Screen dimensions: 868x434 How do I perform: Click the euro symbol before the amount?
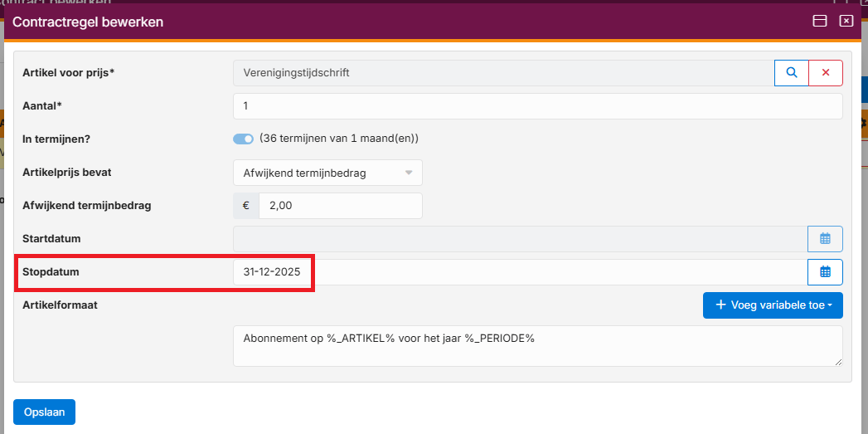click(x=246, y=206)
